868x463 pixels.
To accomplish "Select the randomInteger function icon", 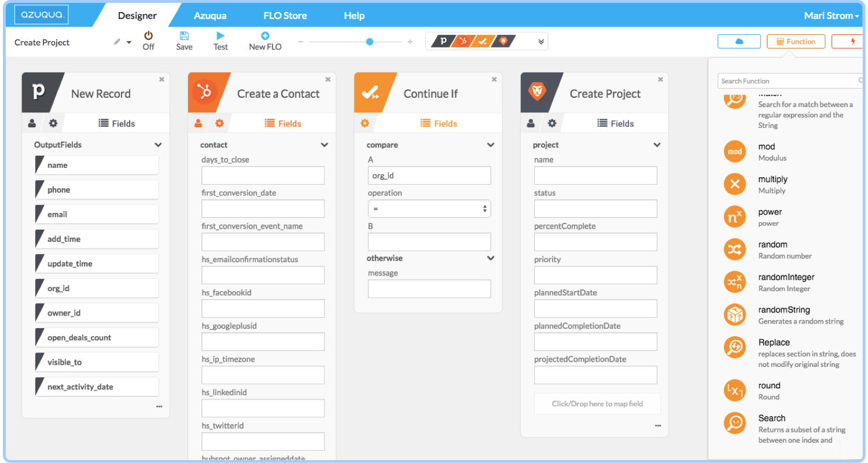I will click(735, 282).
